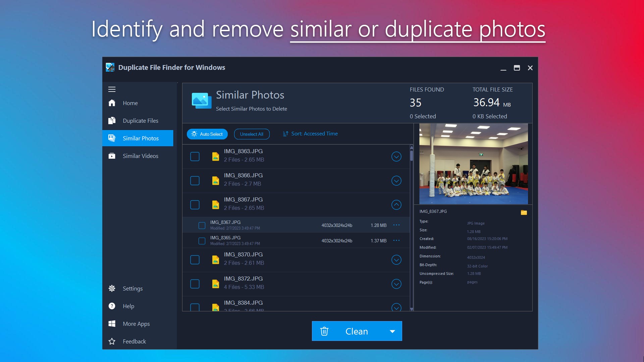
Task: Open containing folder icon for IMG_8367.JPG
Action: point(524,213)
